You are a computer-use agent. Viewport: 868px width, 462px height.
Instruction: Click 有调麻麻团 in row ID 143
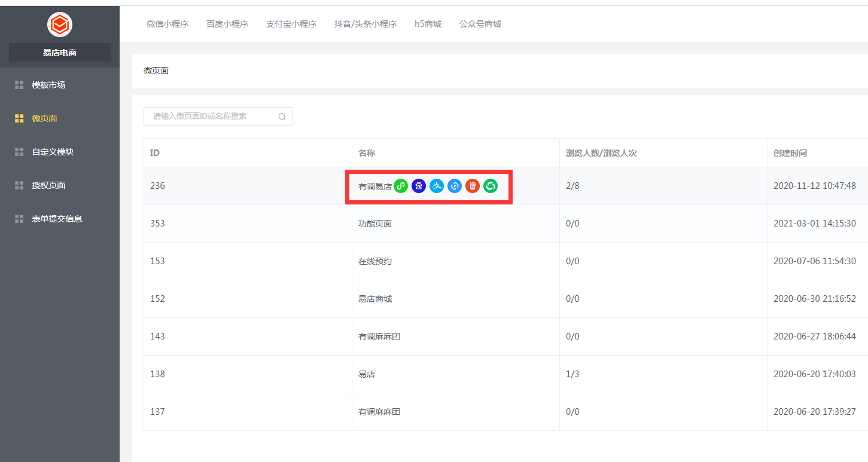pyautogui.click(x=379, y=336)
